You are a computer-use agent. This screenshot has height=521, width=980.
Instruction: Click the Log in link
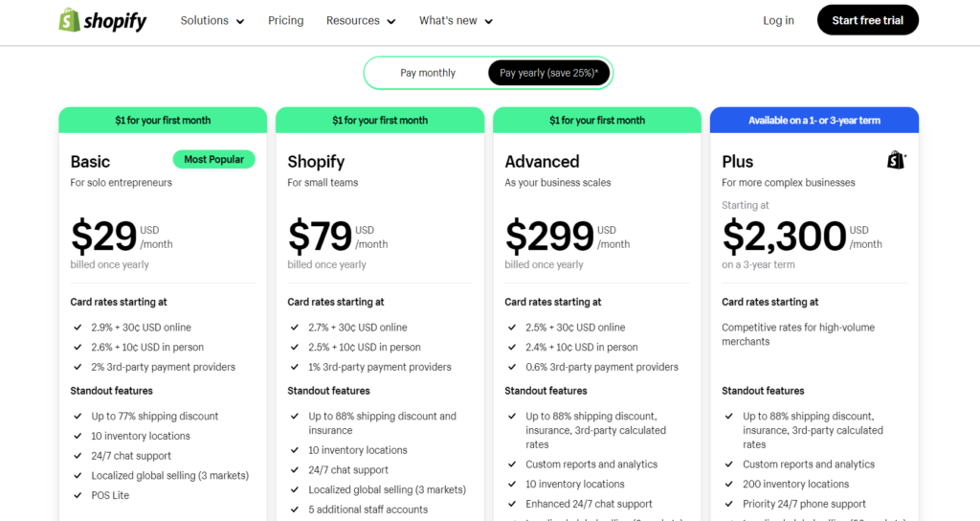[x=778, y=21]
